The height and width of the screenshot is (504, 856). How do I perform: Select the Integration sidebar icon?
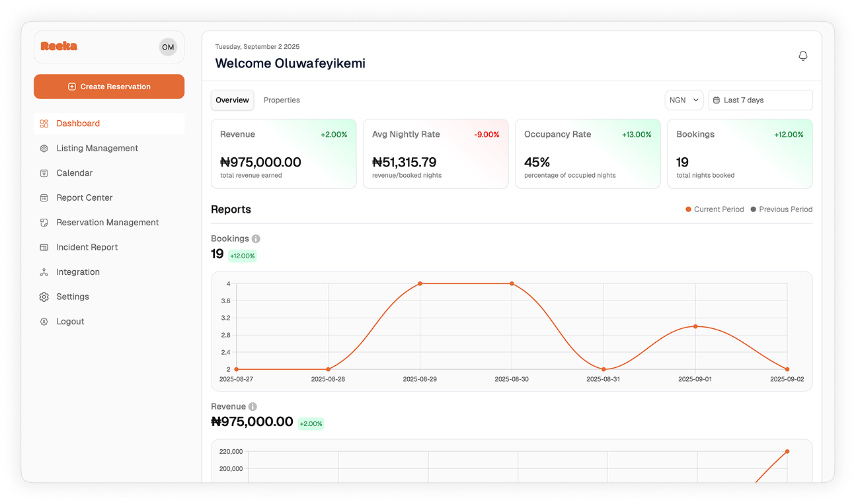(x=44, y=271)
